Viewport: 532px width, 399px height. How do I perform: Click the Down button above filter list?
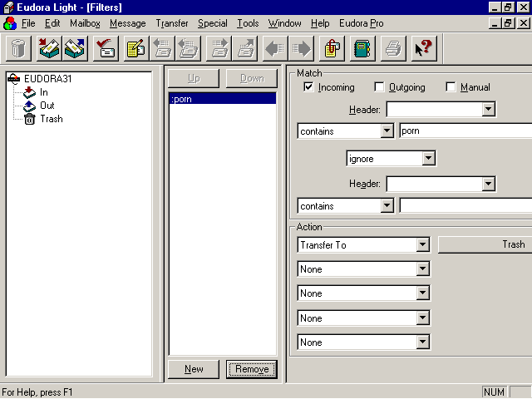[252, 78]
